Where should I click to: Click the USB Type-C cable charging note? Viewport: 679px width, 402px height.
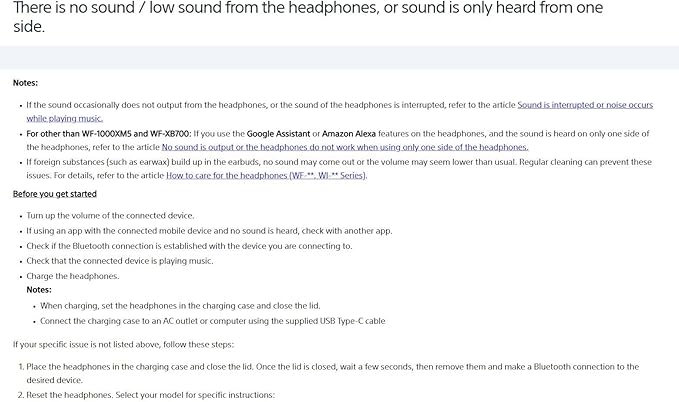pos(212,321)
